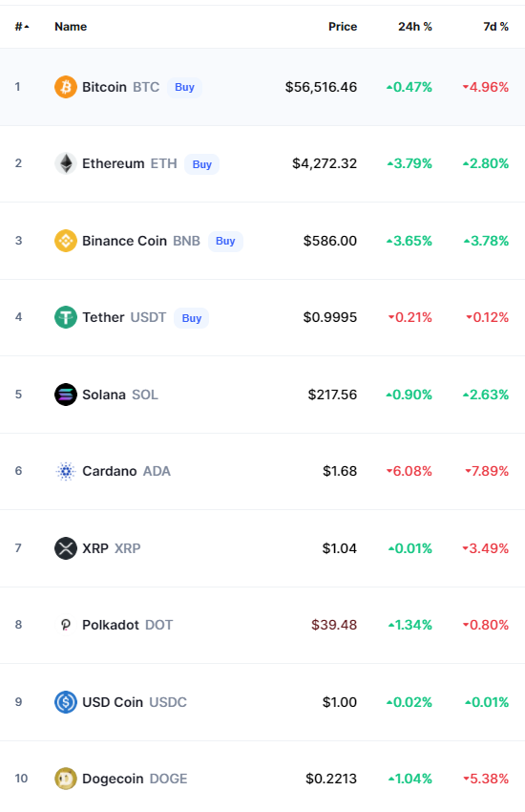Click Buy button next to Tether USDT
The width and height of the screenshot is (525, 812).
pos(191,318)
